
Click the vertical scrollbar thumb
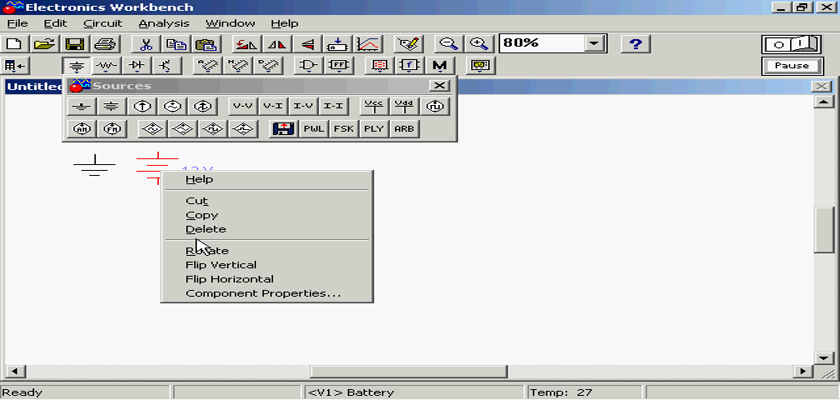[x=822, y=230]
